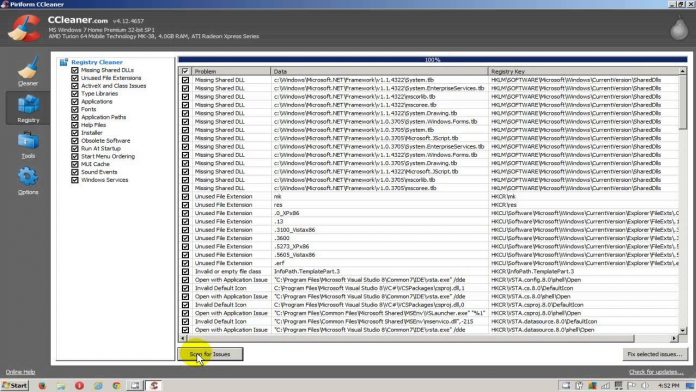Click the CCleaner logo in header
The height and width of the screenshot is (392, 696).
point(25,28)
